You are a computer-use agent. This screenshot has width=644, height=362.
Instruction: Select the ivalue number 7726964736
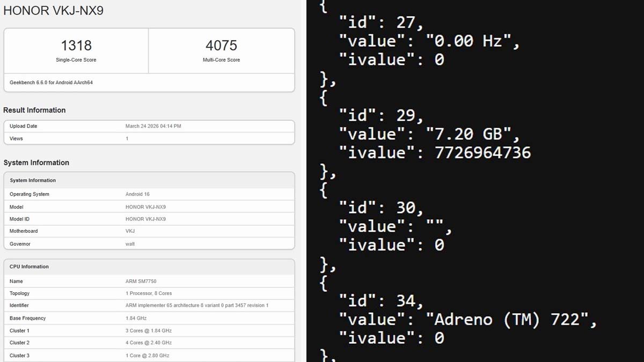click(x=474, y=153)
